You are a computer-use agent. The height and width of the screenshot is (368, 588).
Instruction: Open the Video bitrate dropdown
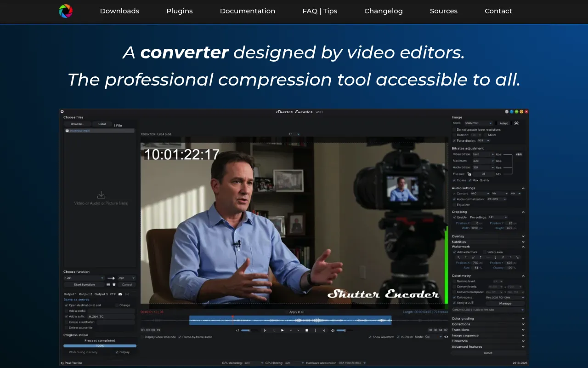tap(484, 155)
